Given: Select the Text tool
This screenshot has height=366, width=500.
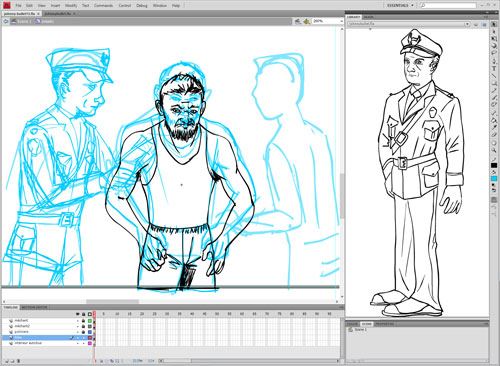Looking at the screenshot, I should [x=494, y=68].
